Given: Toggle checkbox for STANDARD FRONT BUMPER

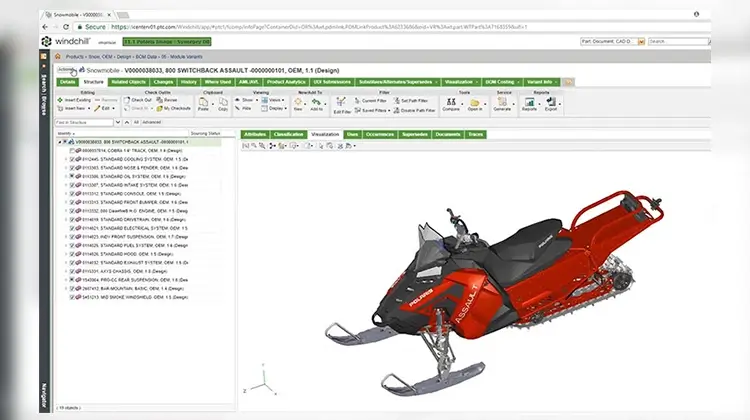Looking at the screenshot, I should coord(72,202).
